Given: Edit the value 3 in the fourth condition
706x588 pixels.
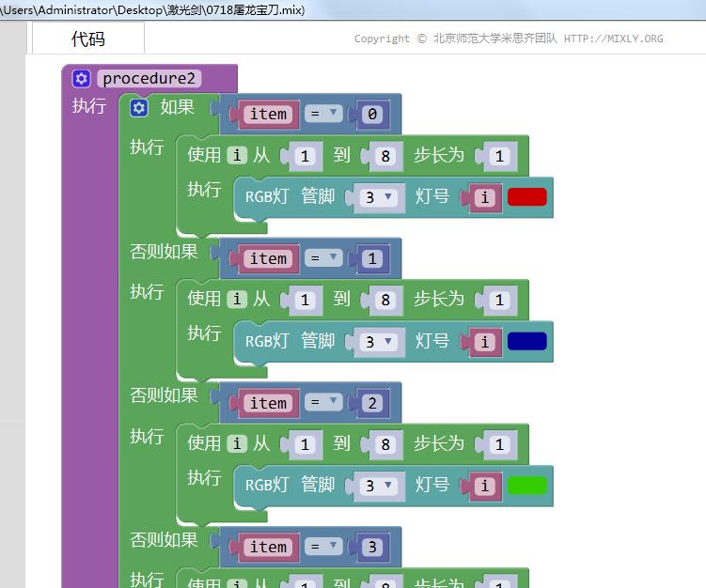Looking at the screenshot, I should [372, 548].
